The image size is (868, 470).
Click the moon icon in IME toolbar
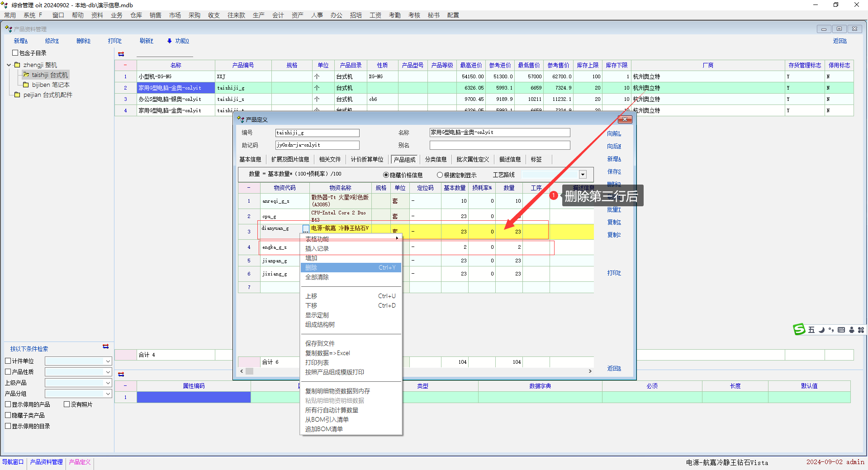tap(821, 330)
